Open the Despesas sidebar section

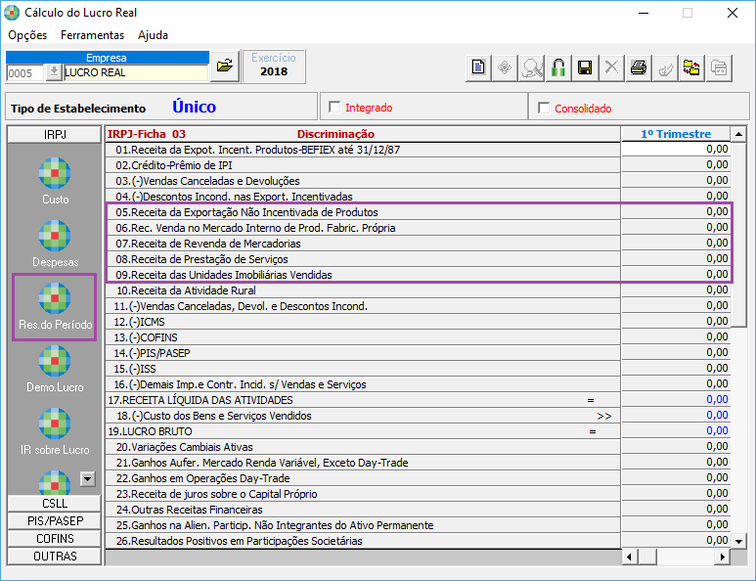(55, 243)
